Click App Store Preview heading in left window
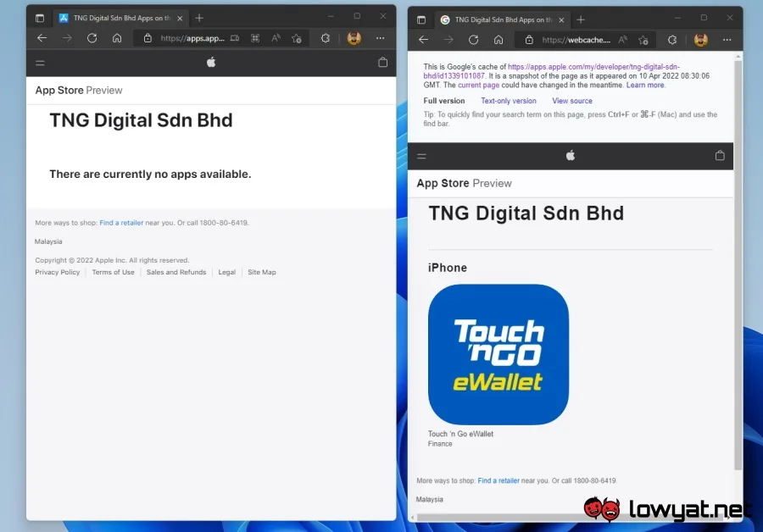This screenshot has width=763, height=532. pyautogui.click(x=79, y=91)
